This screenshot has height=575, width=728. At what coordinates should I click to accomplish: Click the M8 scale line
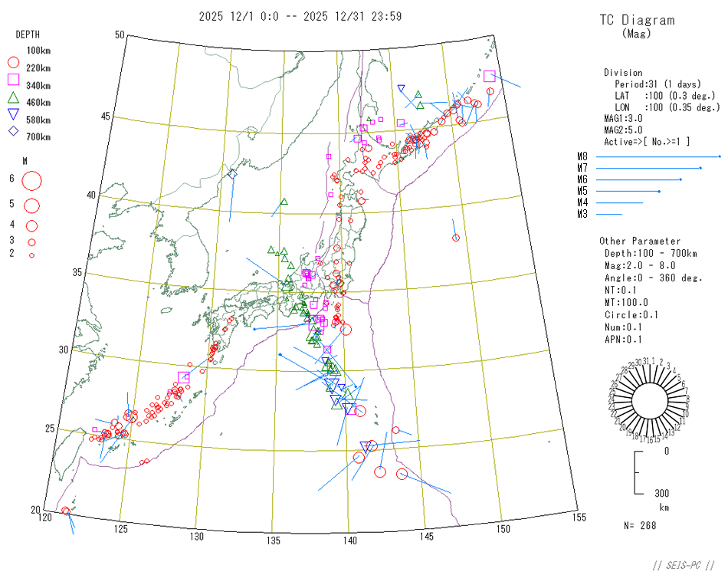coord(657,156)
